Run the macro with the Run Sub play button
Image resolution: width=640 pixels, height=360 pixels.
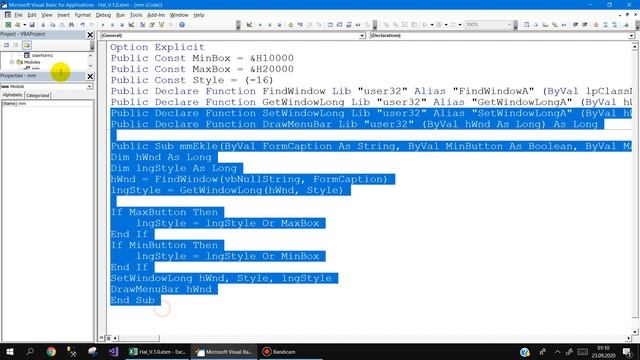point(103,25)
